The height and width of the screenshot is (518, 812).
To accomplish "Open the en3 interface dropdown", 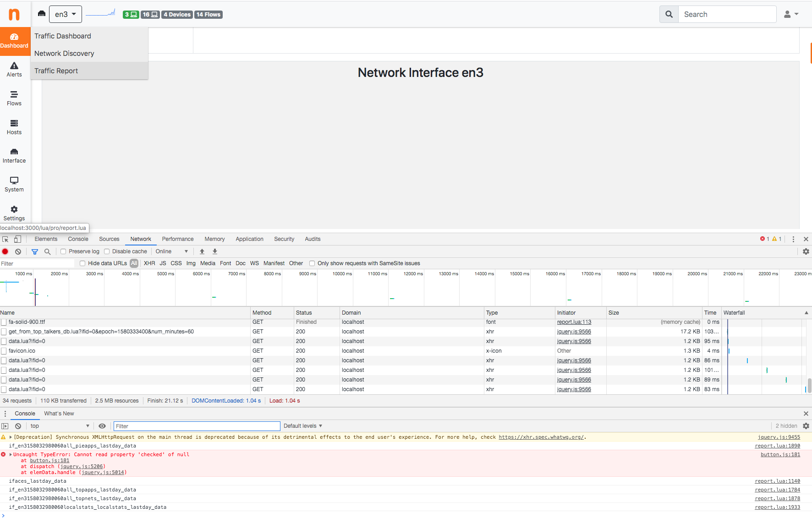I will click(65, 14).
